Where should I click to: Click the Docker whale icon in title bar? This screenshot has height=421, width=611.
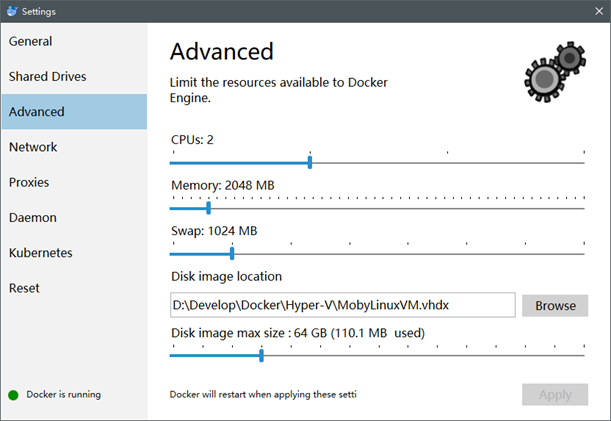12,11
